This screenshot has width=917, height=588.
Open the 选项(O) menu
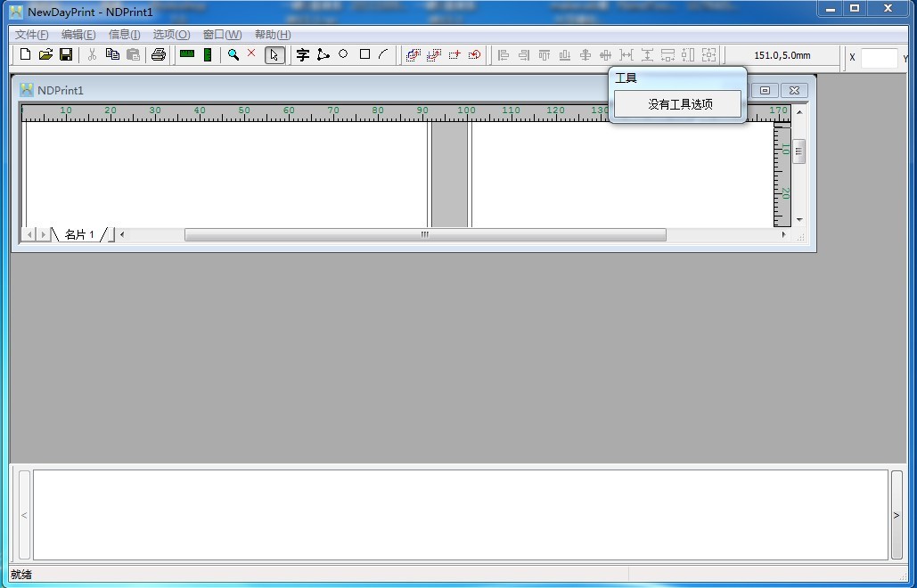click(x=171, y=35)
